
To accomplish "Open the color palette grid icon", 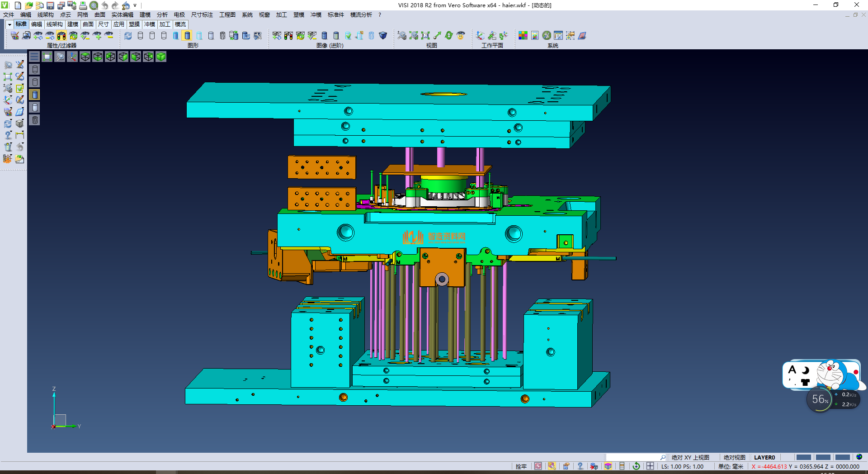I will click(x=523, y=36).
